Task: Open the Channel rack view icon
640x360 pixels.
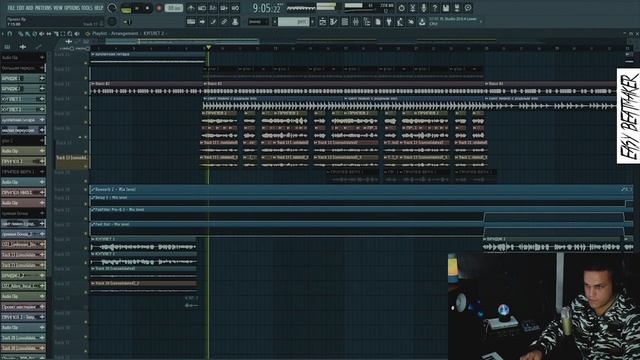Action: pos(344,22)
